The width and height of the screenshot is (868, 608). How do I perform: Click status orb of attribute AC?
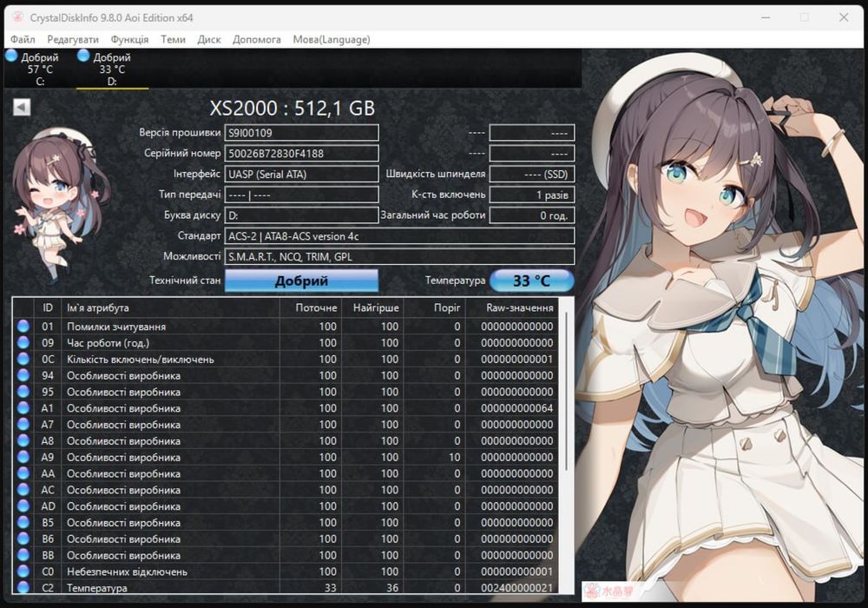(x=23, y=490)
